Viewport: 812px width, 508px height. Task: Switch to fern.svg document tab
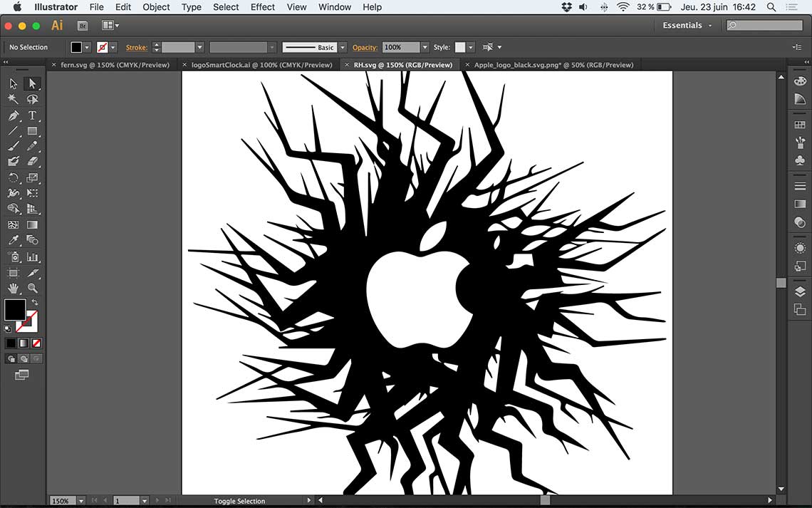(x=115, y=66)
